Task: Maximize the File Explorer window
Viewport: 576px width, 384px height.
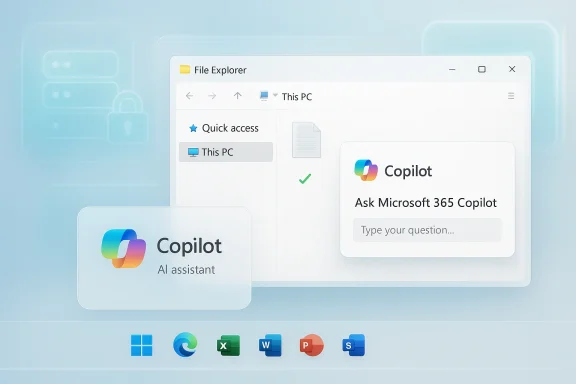Action: (482, 69)
